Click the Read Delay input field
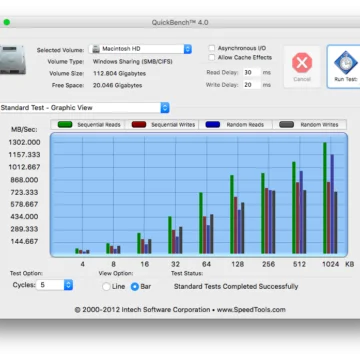 (251, 73)
